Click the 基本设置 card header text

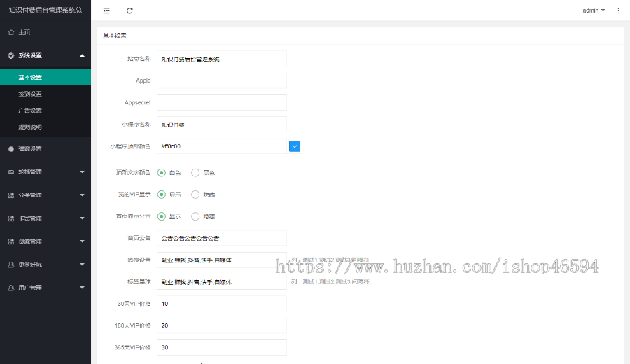pyautogui.click(x=115, y=36)
